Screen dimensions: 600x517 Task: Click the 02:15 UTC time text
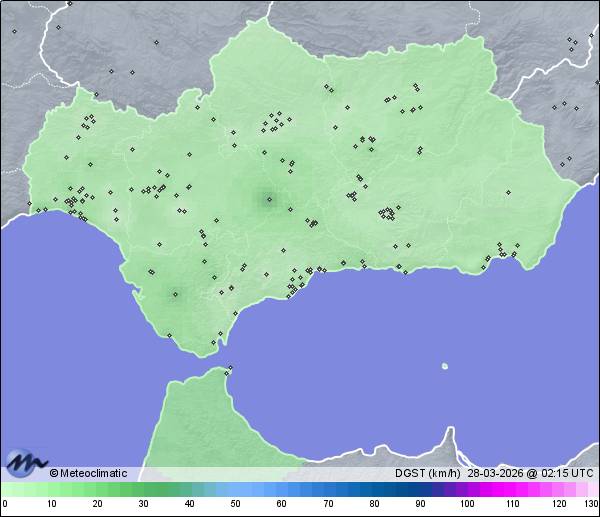coord(567,473)
